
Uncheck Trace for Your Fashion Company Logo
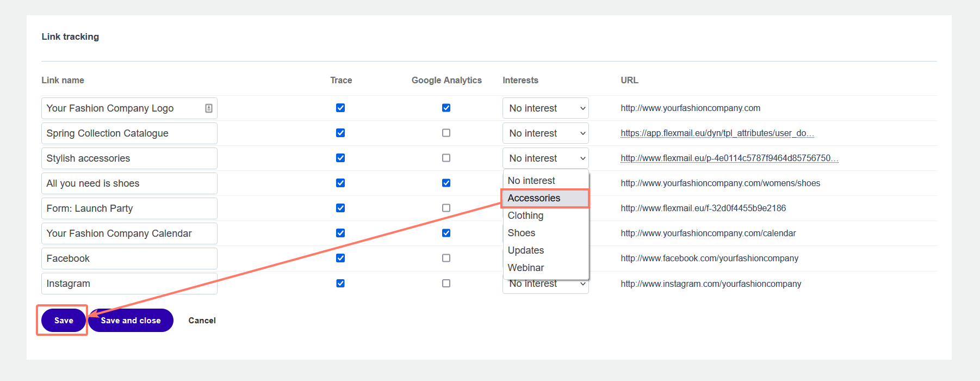340,108
